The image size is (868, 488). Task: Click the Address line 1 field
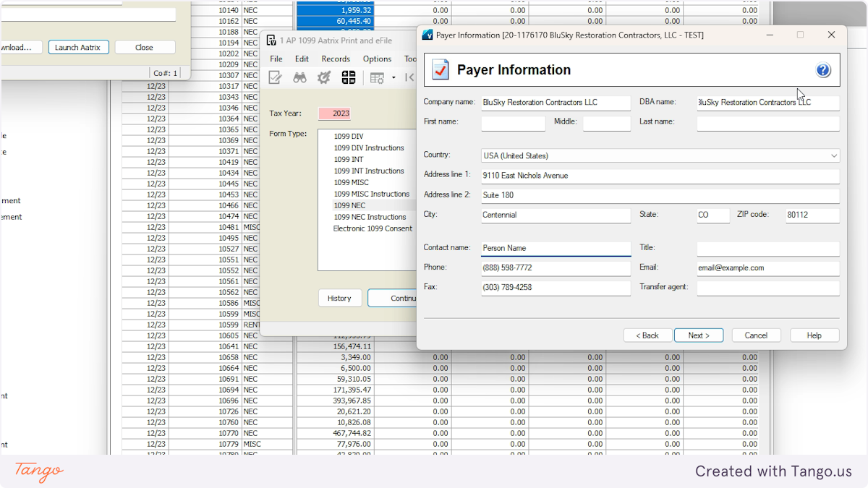pyautogui.click(x=660, y=176)
